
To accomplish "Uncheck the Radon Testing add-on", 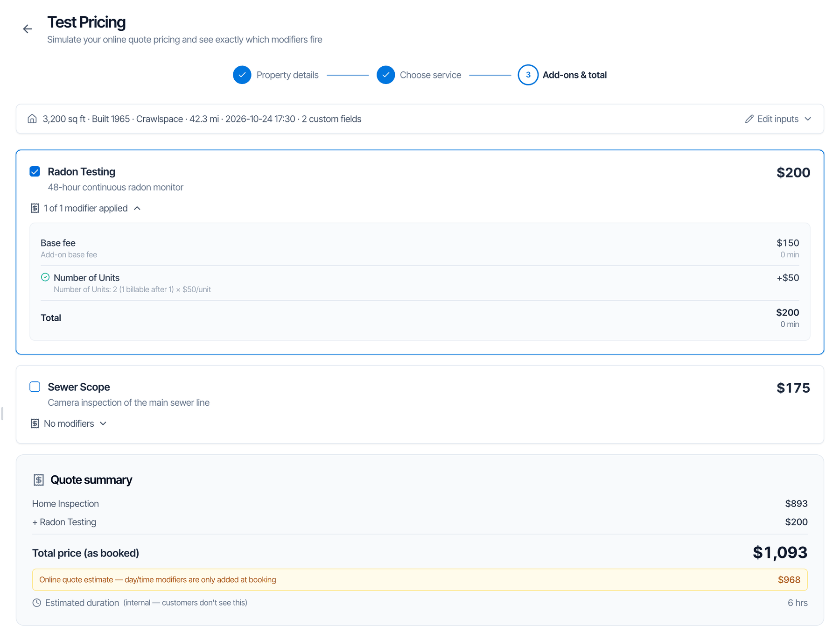I will 35,172.
